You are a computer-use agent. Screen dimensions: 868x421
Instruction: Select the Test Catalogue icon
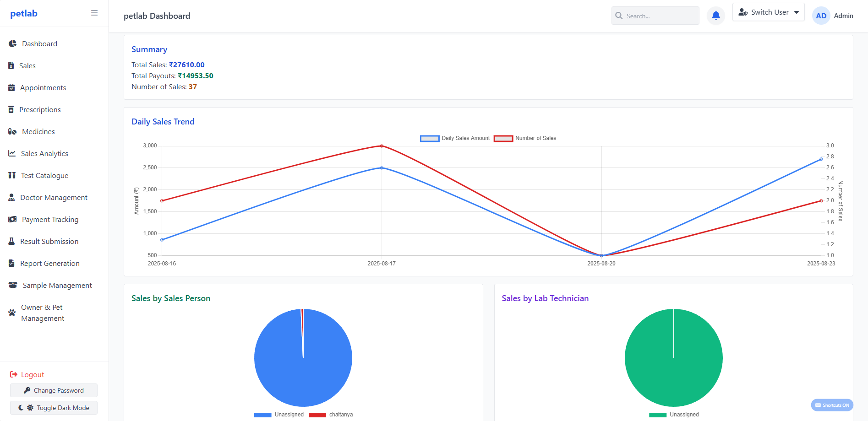click(11, 175)
